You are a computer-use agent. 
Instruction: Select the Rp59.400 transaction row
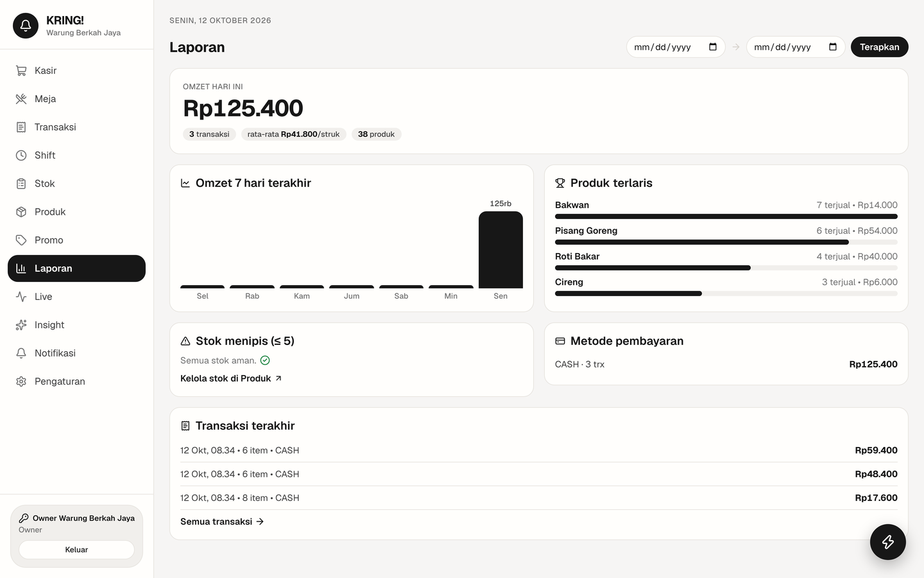(539, 450)
